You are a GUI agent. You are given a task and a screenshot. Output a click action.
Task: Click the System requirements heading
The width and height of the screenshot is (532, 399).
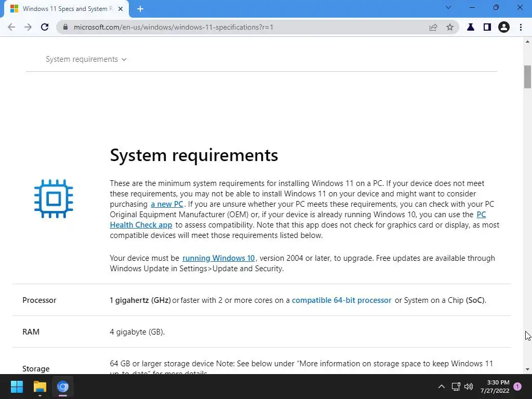pos(194,155)
